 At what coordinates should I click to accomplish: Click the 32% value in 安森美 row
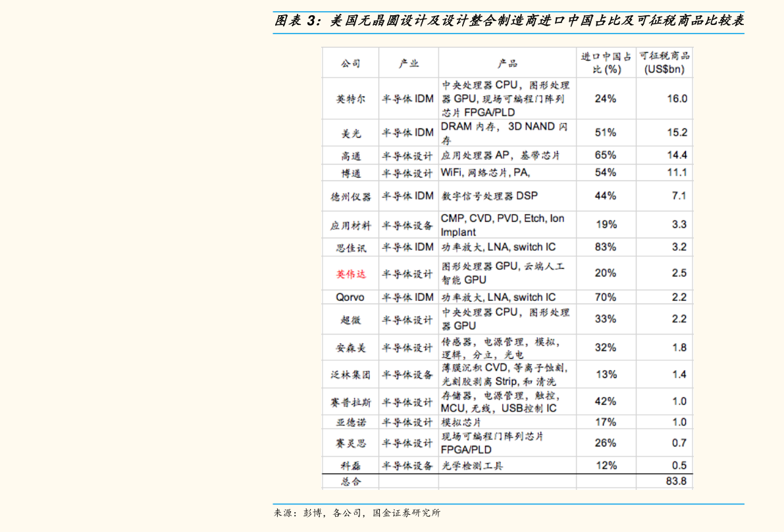(x=606, y=348)
